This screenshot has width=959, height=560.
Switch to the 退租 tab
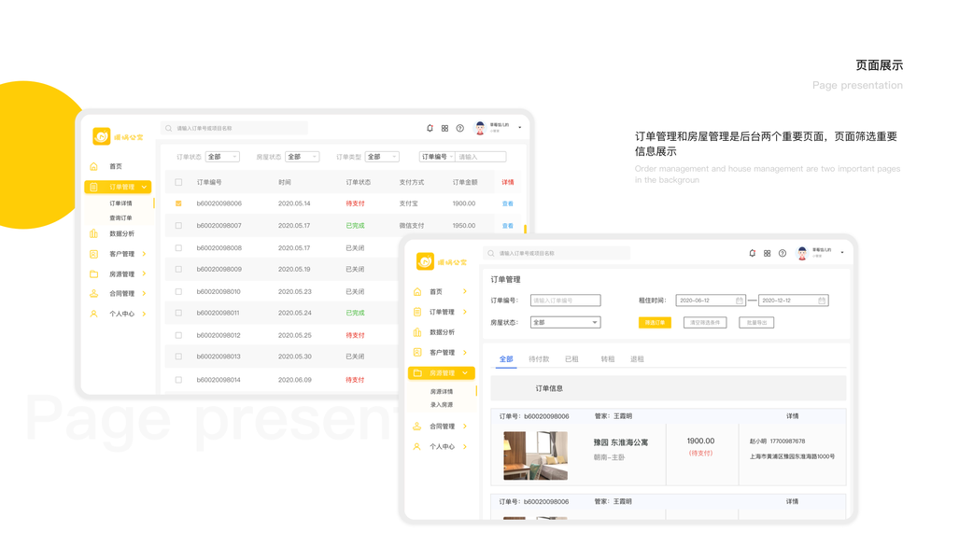[637, 358]
